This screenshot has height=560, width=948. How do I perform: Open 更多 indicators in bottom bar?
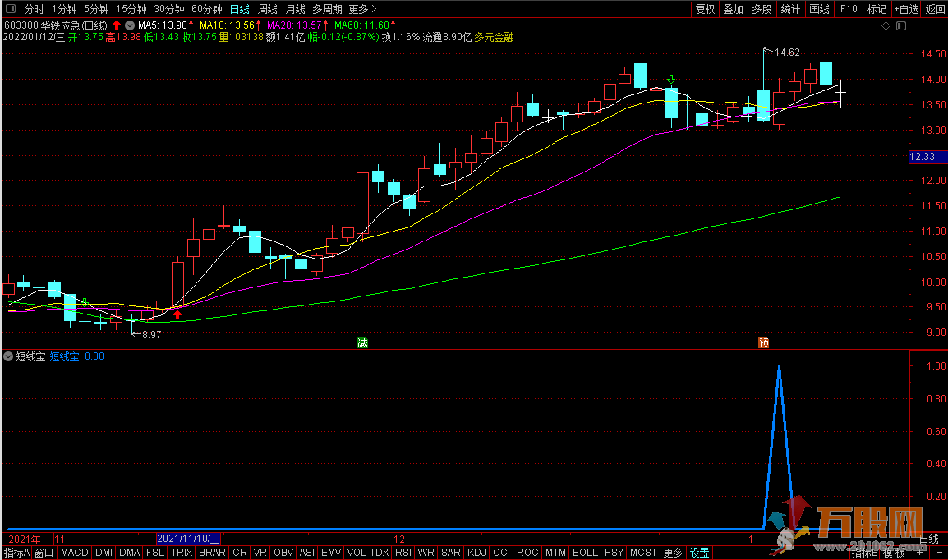tap(673, 553)
